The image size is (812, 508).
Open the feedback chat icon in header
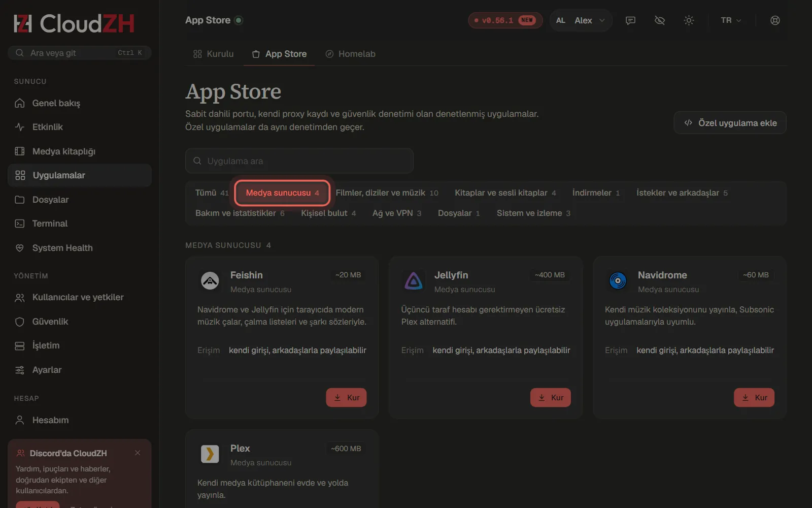(x=630, y=20)
